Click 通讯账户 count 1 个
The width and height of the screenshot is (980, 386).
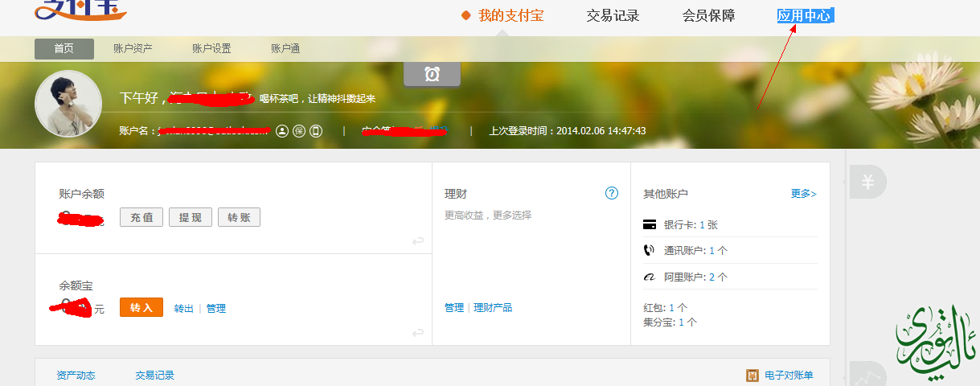[x=719, y=250]
